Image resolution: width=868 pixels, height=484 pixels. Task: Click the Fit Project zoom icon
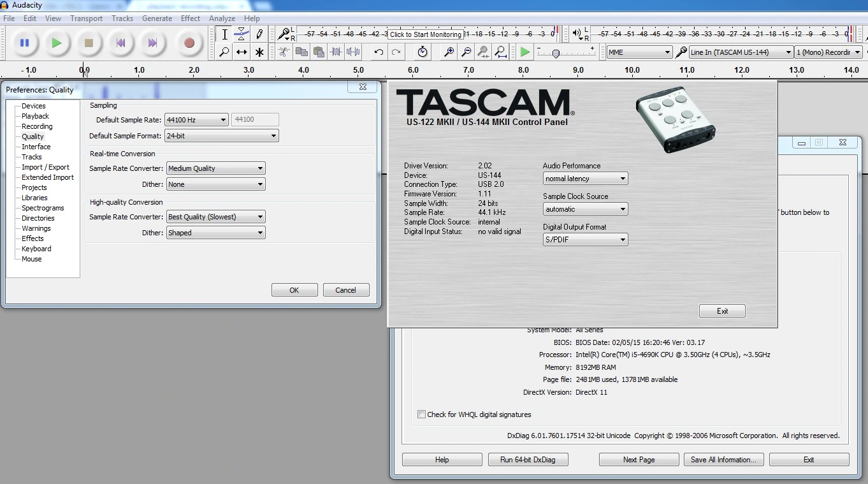point(501,52)
